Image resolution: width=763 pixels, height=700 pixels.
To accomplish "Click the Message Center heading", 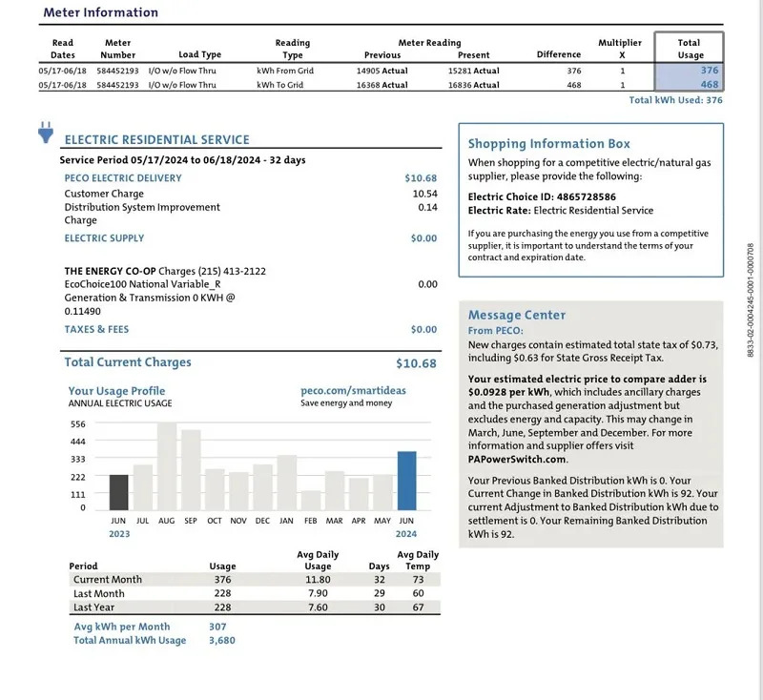I will pos(516,316).
